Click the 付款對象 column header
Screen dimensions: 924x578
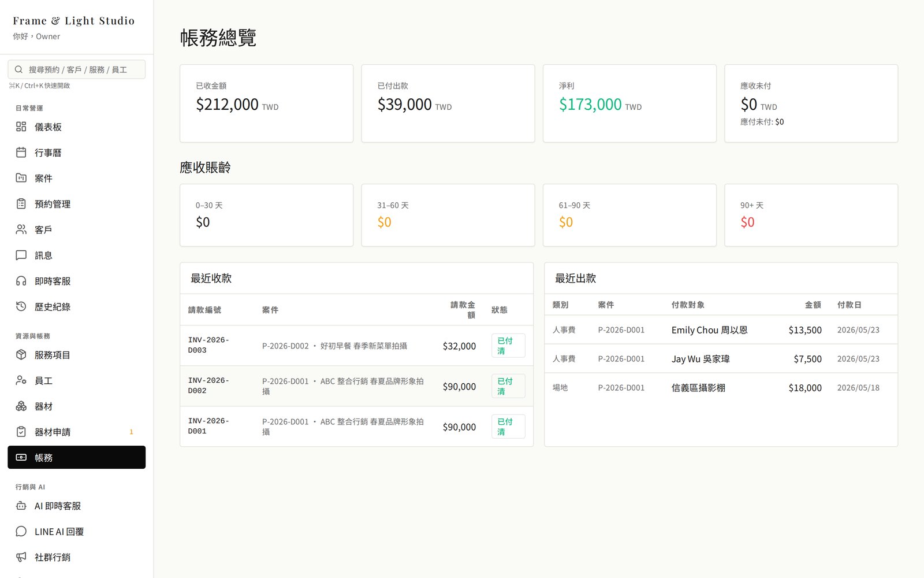click(688, 305)
